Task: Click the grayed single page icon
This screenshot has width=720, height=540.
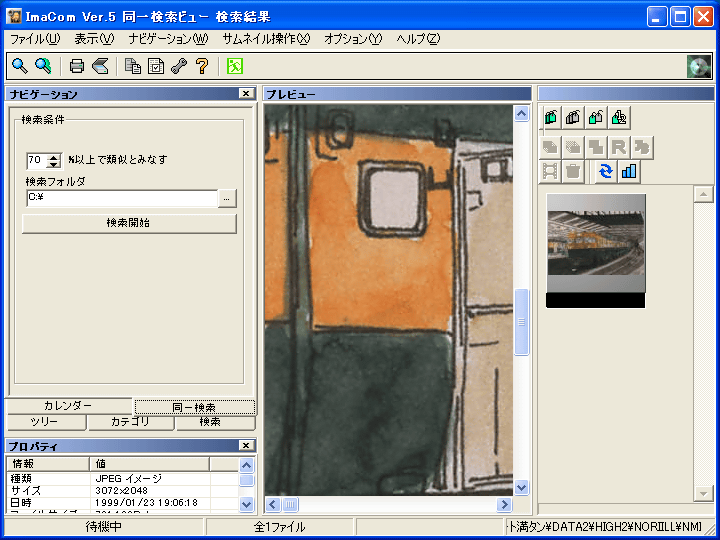Action: click(x=551, y=147)
